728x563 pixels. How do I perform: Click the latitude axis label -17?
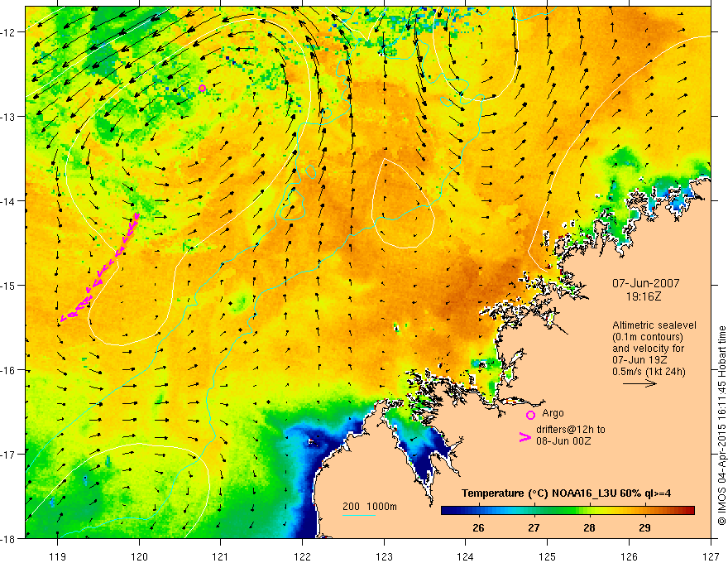pyautogui.click(x=10, y=455)
